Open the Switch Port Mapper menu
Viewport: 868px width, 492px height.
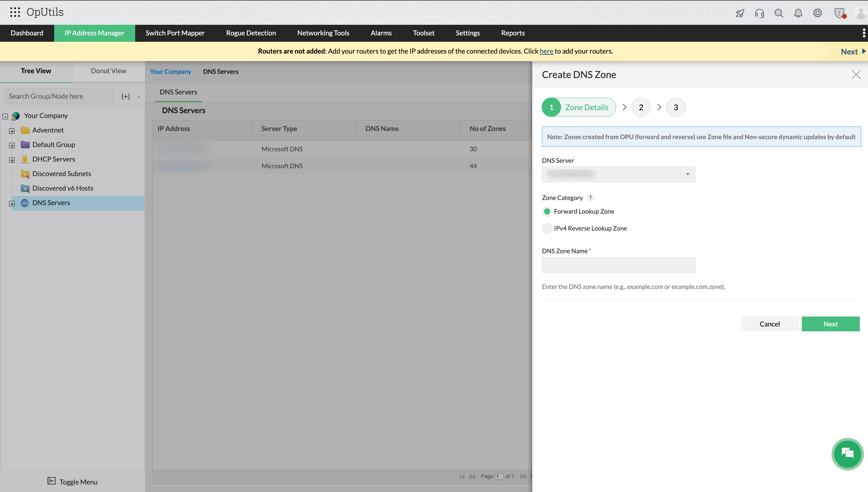point(175,33)
